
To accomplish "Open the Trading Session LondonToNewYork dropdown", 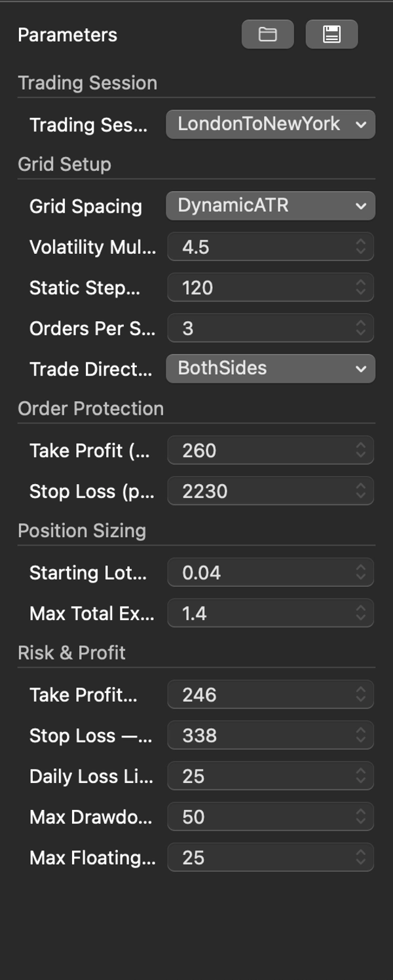I will click(x=270, y=124).
